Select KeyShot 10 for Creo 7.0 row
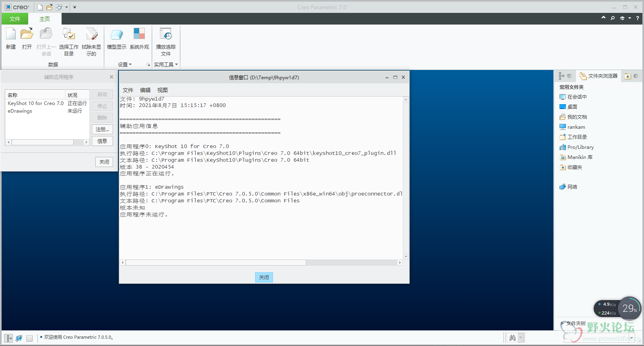The height and width of the screenshot is (346, 644). 47,103
